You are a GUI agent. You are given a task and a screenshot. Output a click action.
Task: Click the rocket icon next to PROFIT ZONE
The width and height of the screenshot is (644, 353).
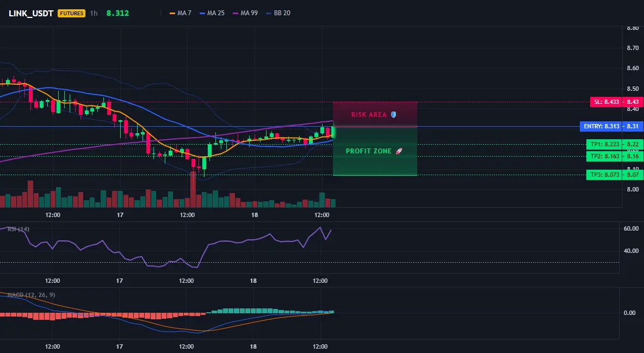tap(399, 151)
